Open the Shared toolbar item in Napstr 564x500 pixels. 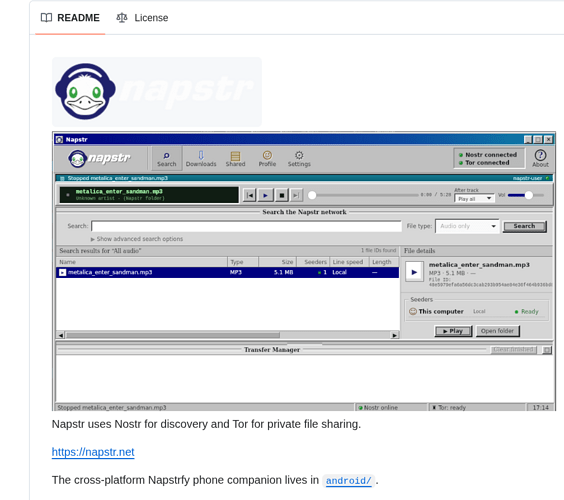click(236, 159)
